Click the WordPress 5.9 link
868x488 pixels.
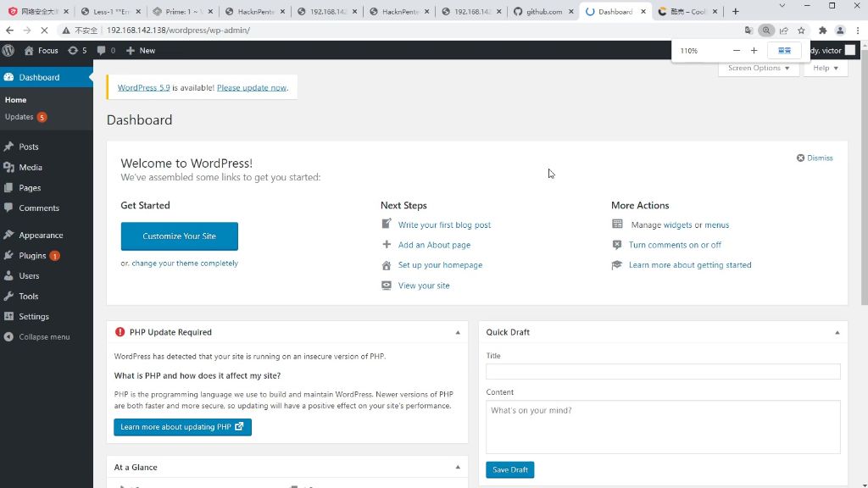click(x=143, y=87)
